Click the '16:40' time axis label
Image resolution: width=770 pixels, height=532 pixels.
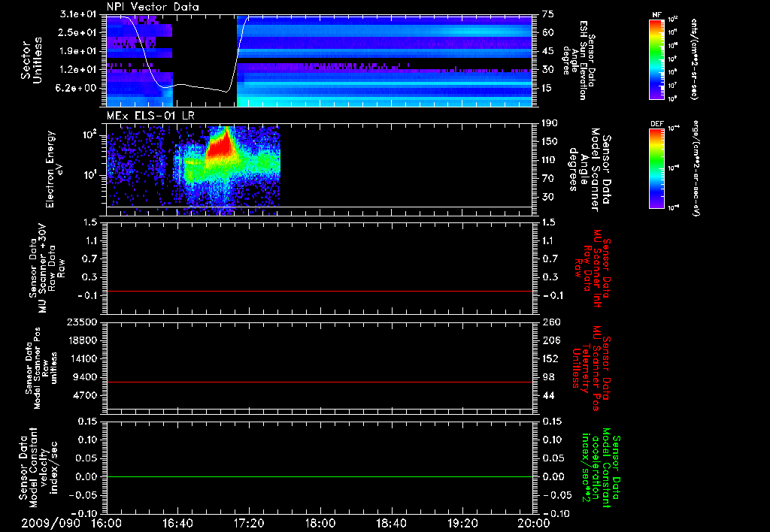tap(177, 523)
